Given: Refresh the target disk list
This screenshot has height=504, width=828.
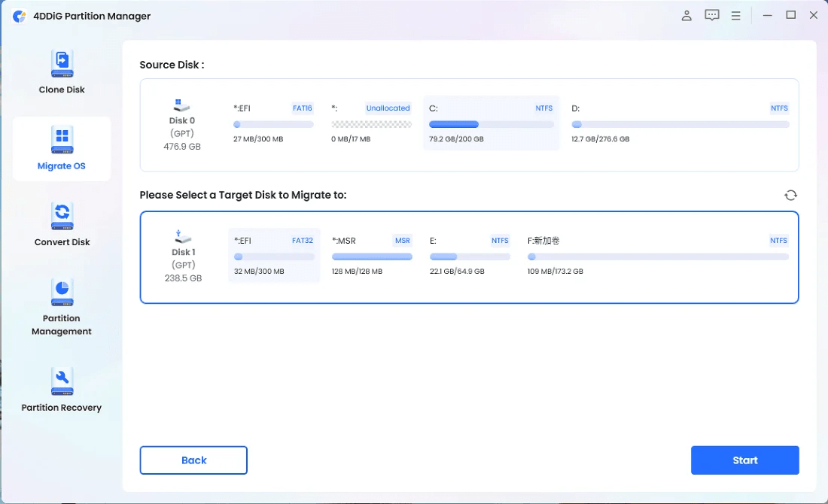Looking at the screenshot, I should coord(790,195).
